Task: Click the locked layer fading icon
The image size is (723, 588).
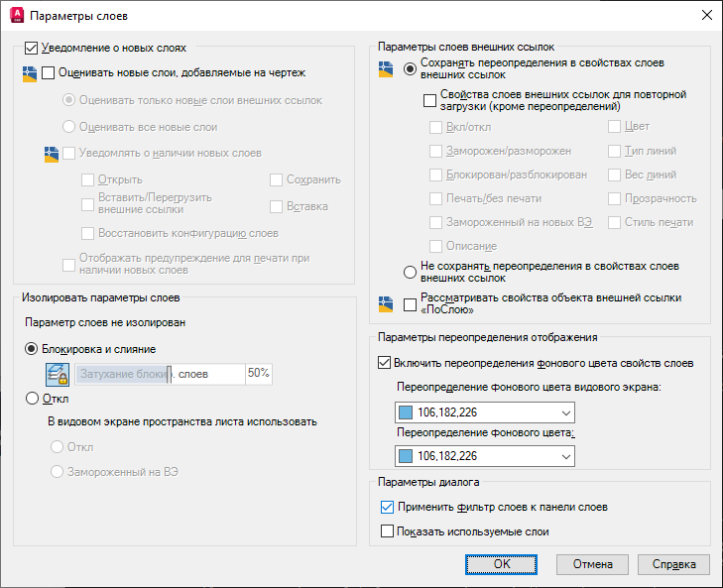Action: [58, 374]
